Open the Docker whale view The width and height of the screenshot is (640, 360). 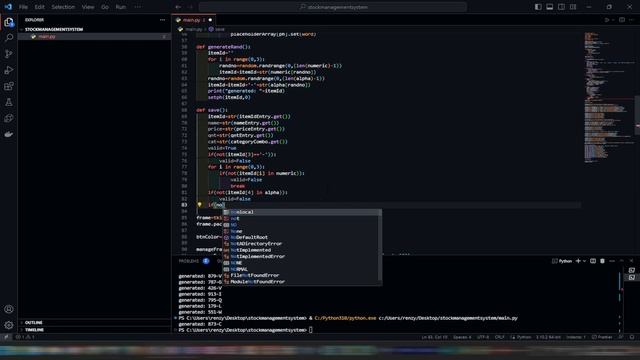(x=9, y=134)
